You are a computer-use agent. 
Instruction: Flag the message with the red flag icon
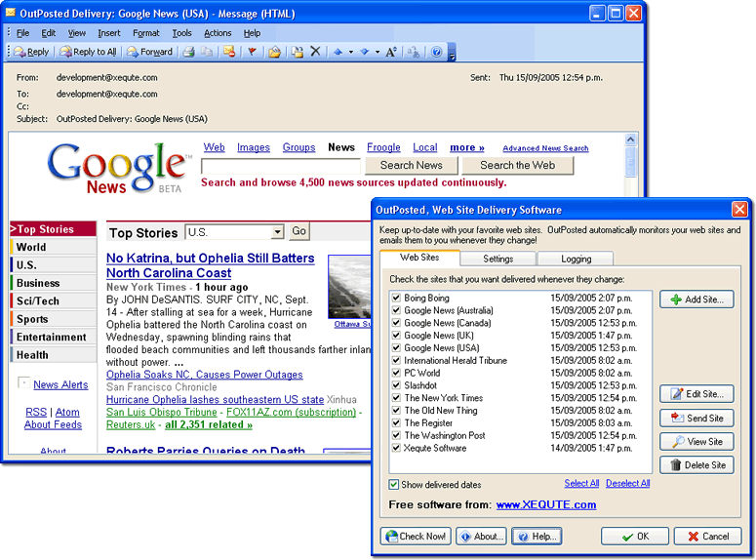[252, 52]
